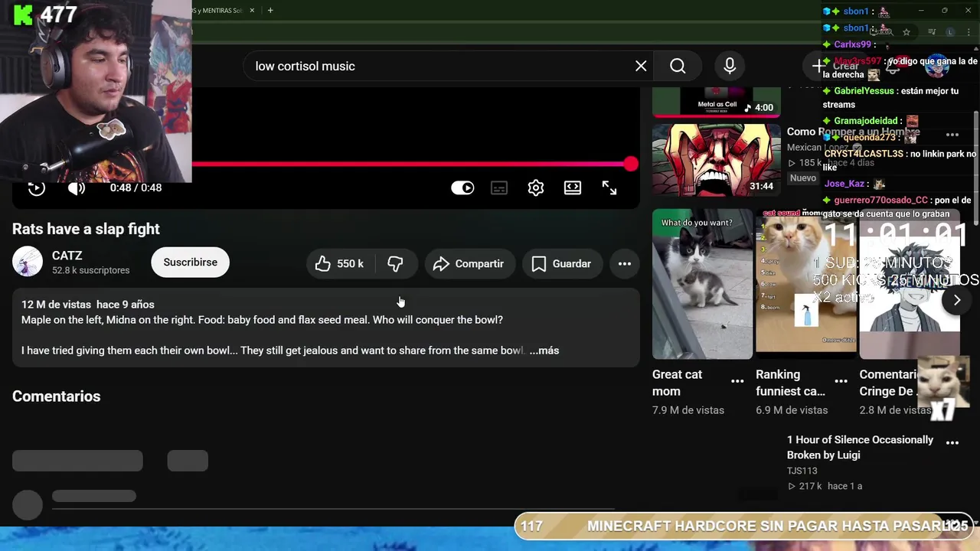980x551 pixels.
Task: Open the 31:44 angry face video thumbnail
Action: (x=717, y=159)
